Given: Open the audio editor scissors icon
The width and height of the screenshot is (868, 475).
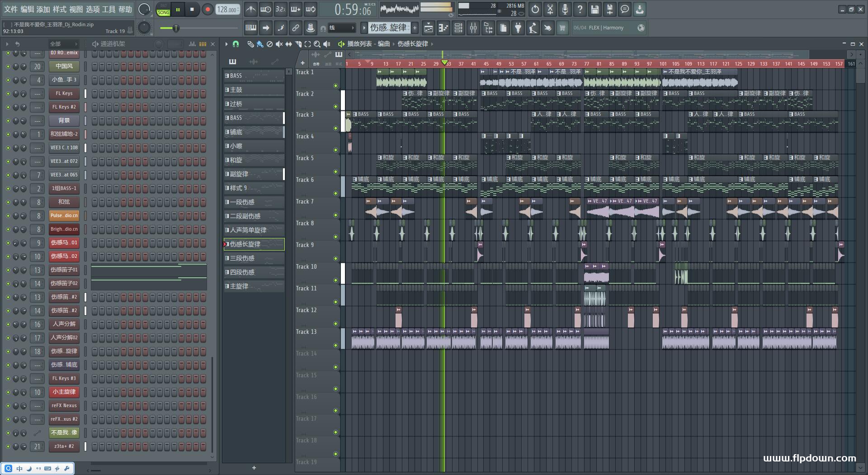Looking at the screenshot, I should [x=550, y=9].
